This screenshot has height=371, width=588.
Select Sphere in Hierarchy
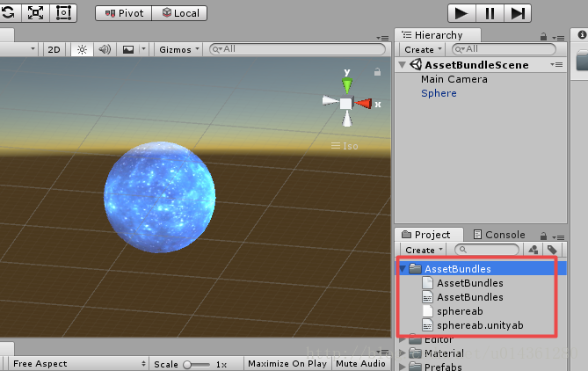(x=439, y=93)
